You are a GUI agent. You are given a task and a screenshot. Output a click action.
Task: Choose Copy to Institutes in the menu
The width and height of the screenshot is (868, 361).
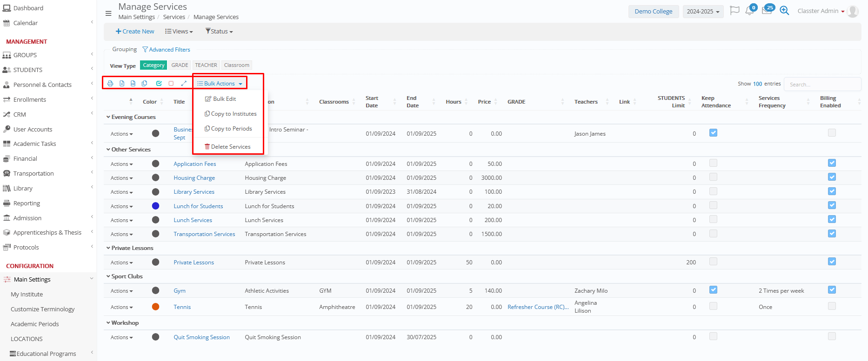pos(231,114)
